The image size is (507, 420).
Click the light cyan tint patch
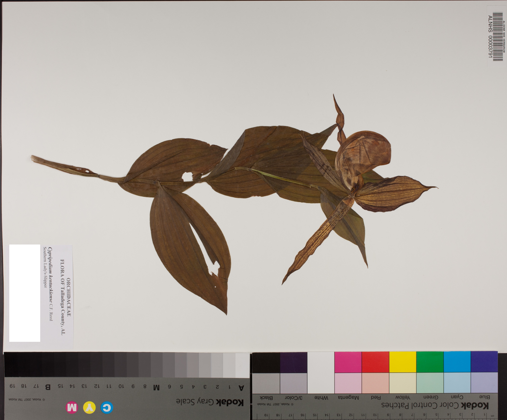click(457, 383)
